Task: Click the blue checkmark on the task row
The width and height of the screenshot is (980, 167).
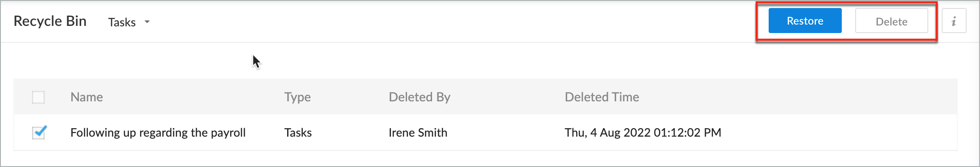Action: pos(41,131)
